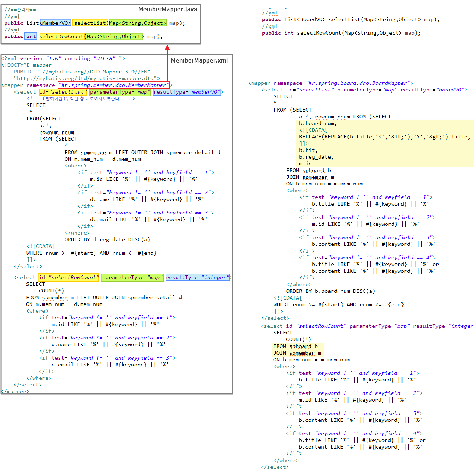476x474 pixels.
Task: Click highlighted parameterType="map" beside id="selectRowCount"
Action: tap(132, 277)
